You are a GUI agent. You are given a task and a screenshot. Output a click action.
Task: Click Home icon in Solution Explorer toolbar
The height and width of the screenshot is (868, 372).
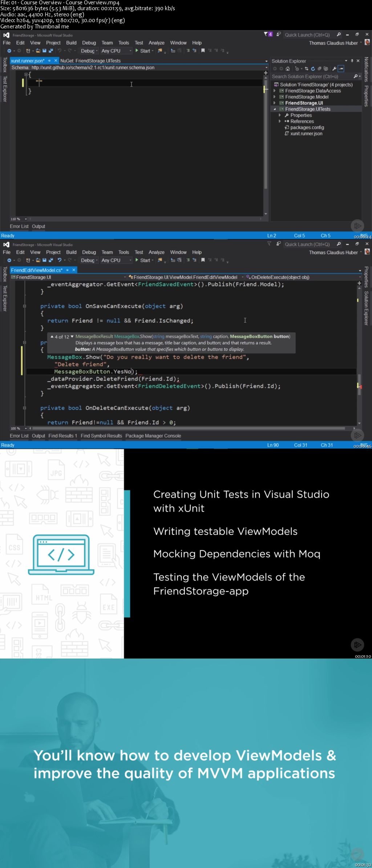pos(288,69)
